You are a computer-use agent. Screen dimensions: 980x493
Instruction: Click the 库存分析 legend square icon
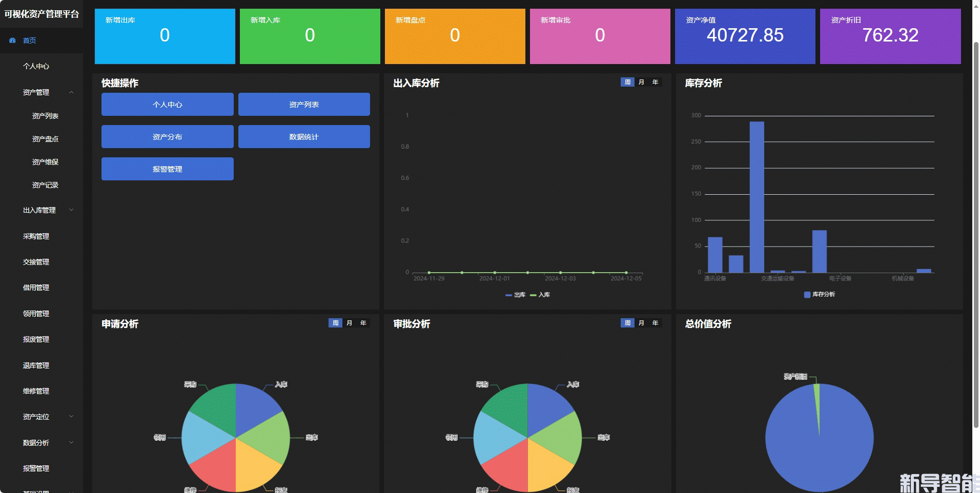coord(807,295)
